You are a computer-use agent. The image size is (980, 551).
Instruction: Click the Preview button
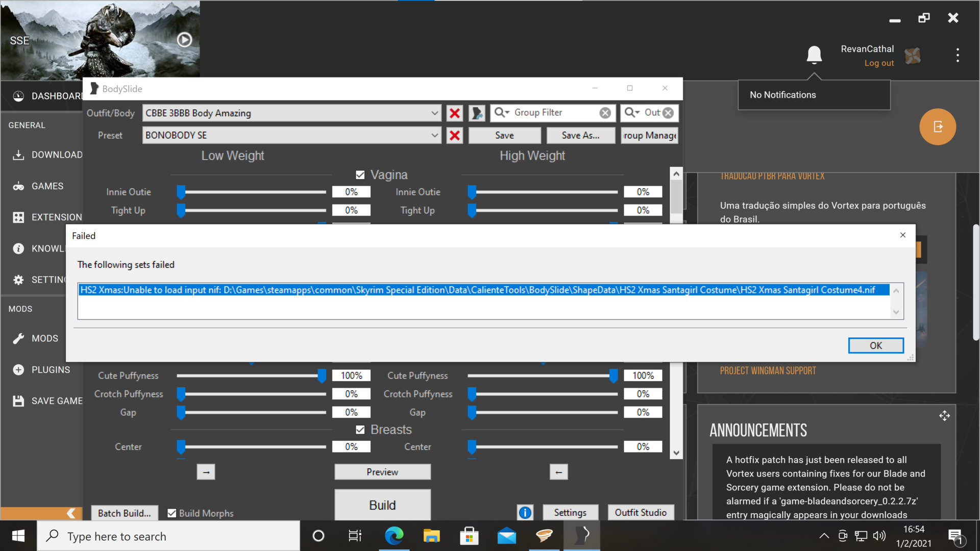[x=382, y=472]
